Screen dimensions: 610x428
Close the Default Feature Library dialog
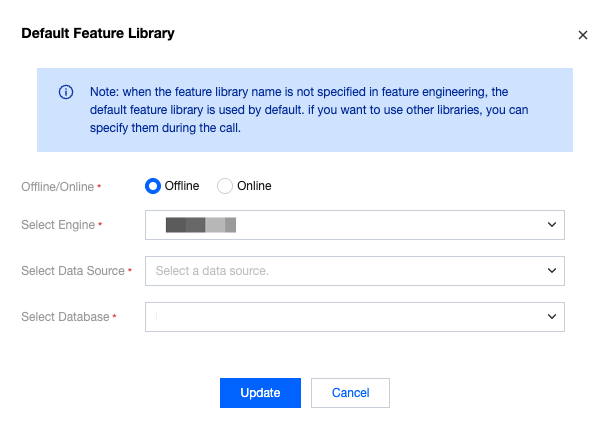[x=583, y=35]
